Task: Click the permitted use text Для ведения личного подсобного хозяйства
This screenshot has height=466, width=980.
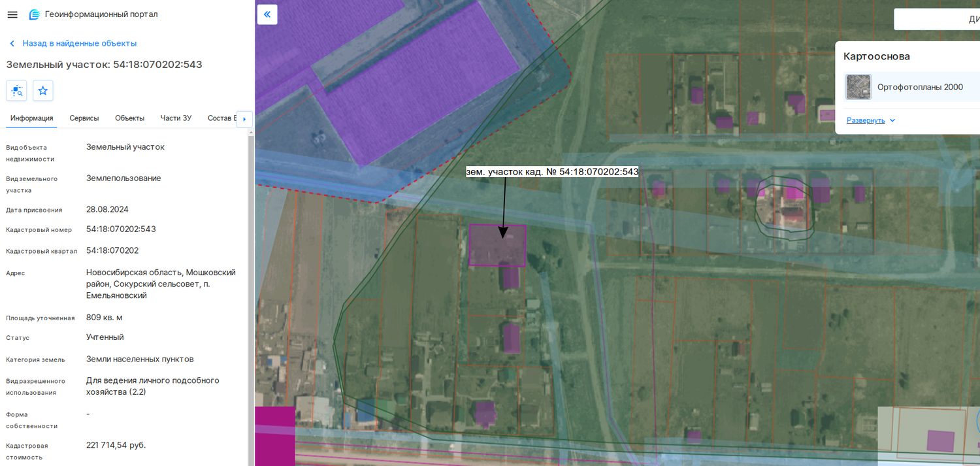Action: (x=153, y=386)
